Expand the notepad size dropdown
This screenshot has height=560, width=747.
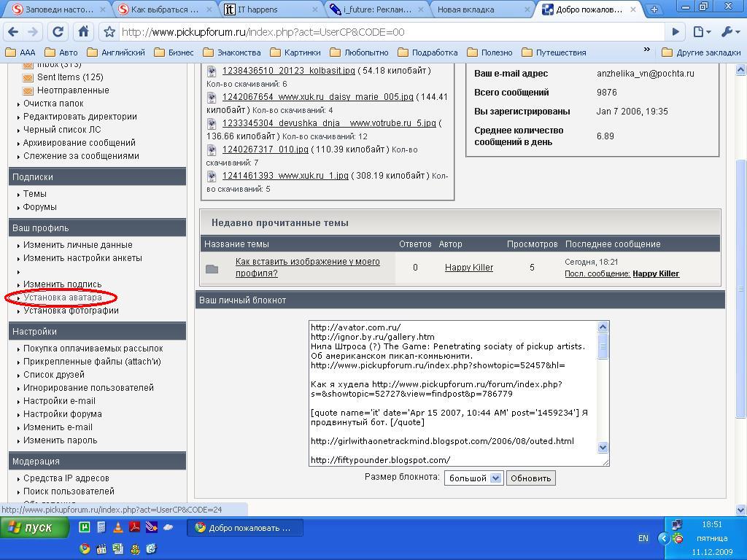click(495, 478)
